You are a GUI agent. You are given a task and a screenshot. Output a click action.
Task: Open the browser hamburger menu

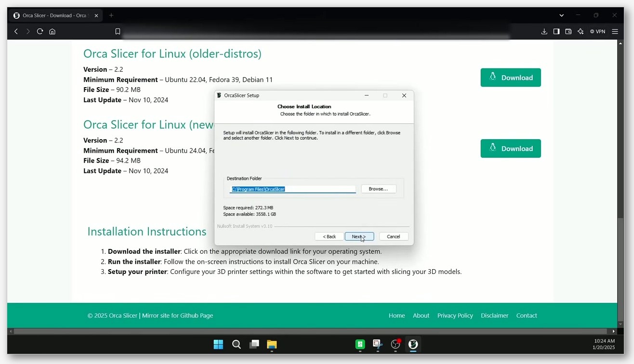(615, 31)
